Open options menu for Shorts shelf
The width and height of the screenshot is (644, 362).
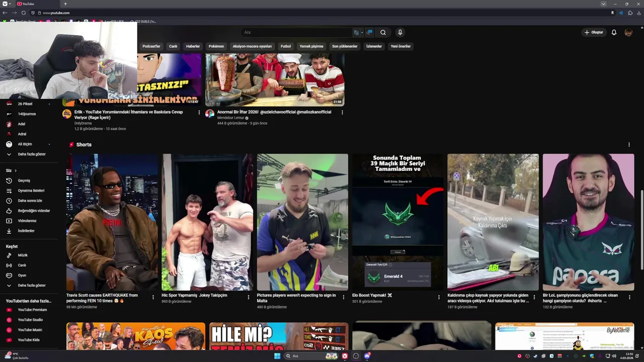[629, 145]
